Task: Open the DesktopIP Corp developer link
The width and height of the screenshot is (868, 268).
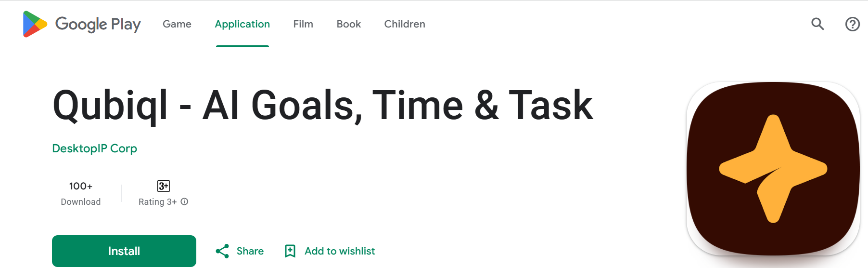Action: (95, 148)
